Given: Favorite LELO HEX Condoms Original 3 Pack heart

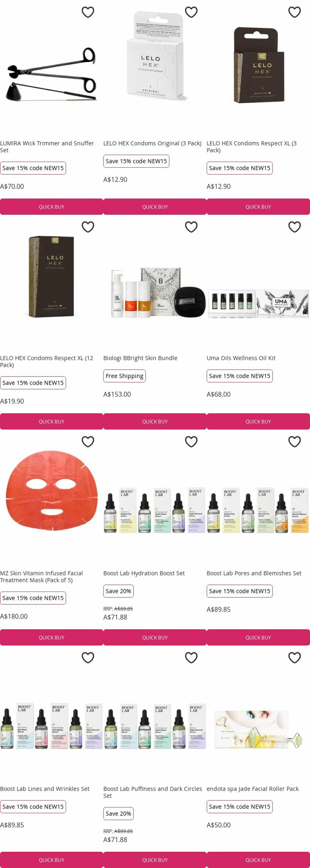Looking at the screenshot, I should click(191, 12).
